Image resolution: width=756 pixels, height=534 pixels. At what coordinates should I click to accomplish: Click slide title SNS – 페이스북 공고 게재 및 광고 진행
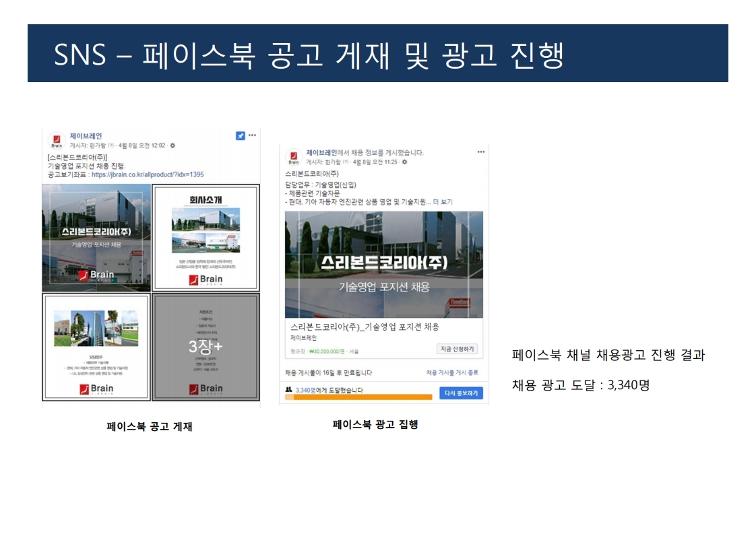(309, 55)
